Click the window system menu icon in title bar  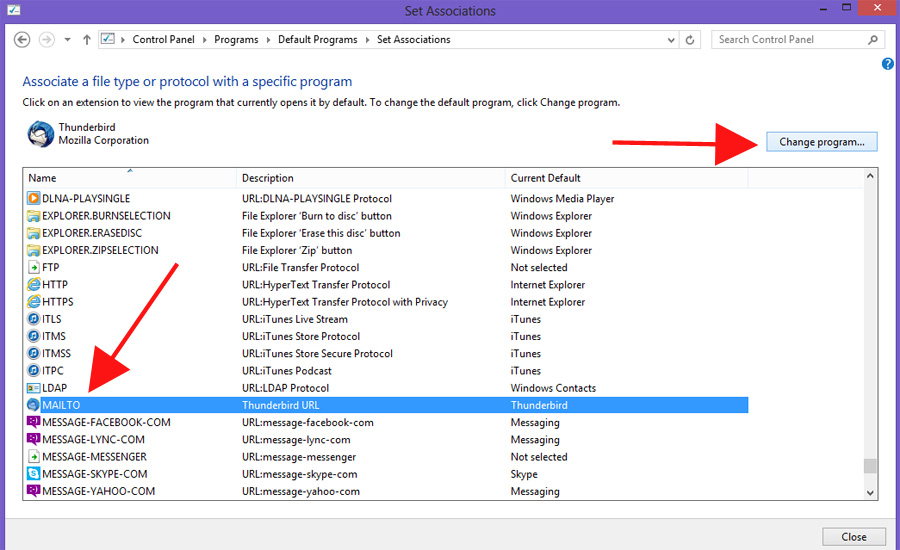pos(14,10)
